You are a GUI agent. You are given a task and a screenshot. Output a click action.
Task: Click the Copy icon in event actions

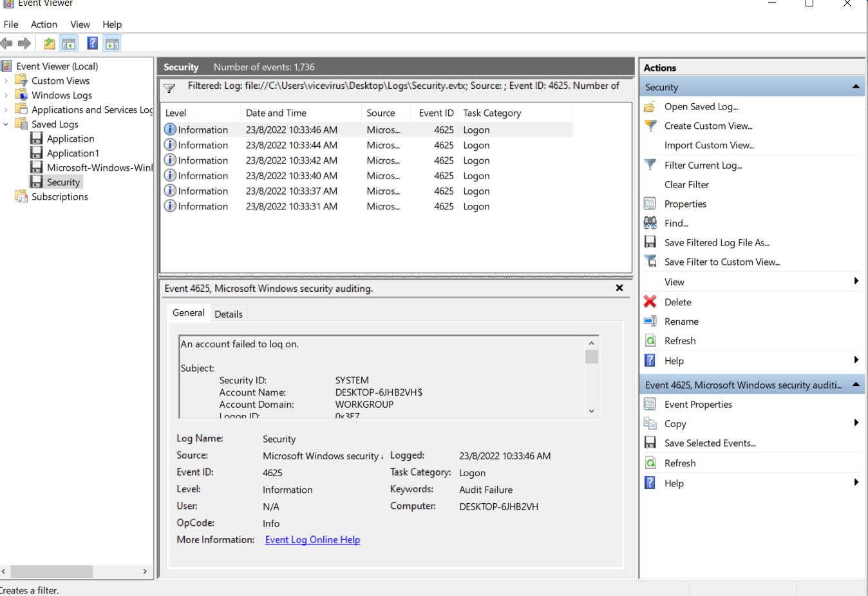650,423
